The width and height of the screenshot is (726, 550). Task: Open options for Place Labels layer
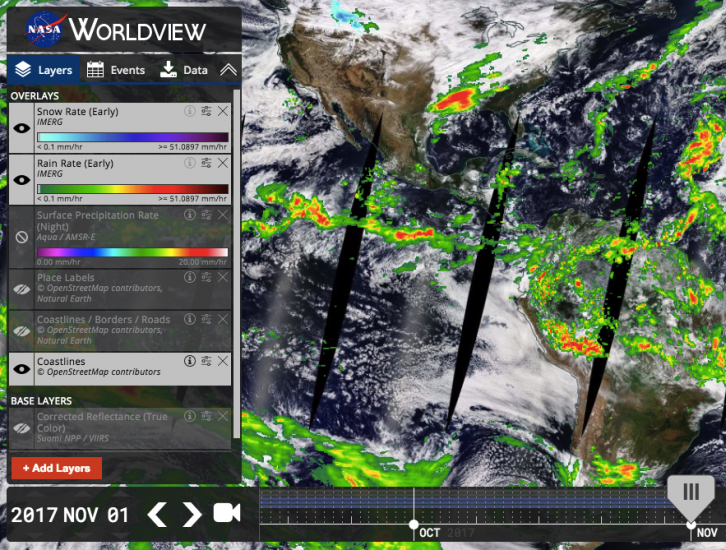[206, 277]
